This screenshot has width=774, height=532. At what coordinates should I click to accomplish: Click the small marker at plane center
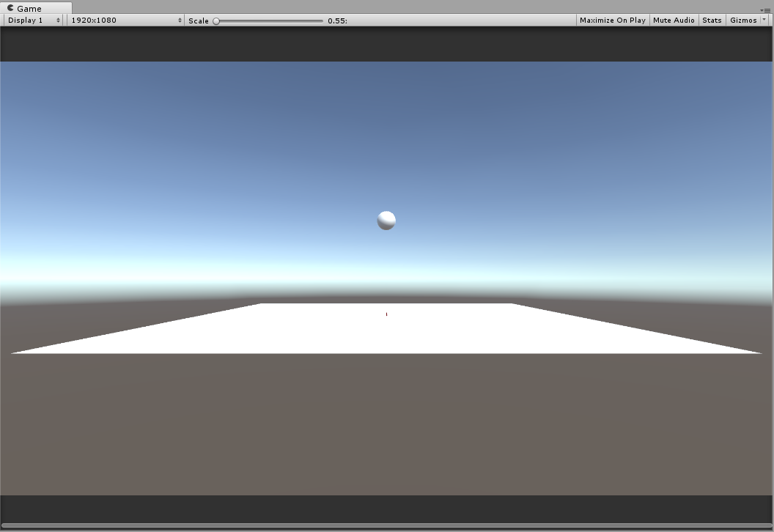pos(386,314)
